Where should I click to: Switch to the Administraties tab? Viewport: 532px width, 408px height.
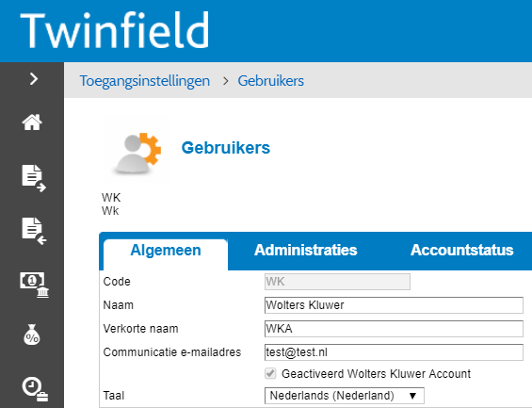tap(305, 250)
